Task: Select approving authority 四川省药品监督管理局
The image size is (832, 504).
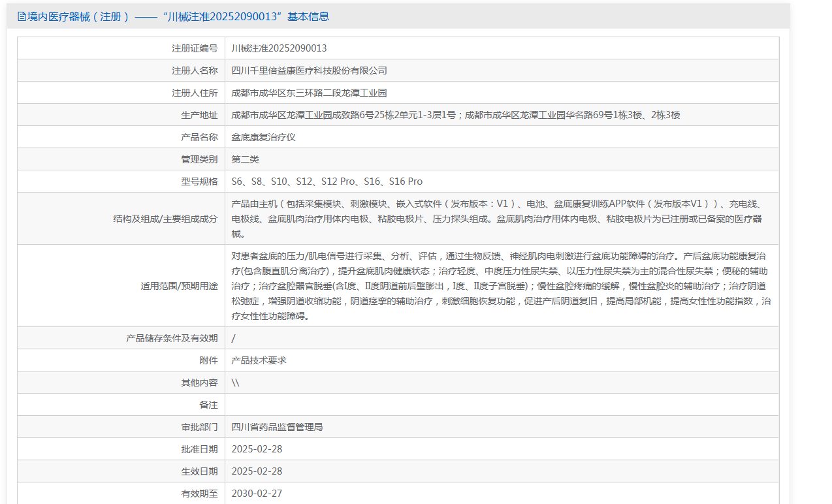Action: pyautogui.click(x=277, y=427)
